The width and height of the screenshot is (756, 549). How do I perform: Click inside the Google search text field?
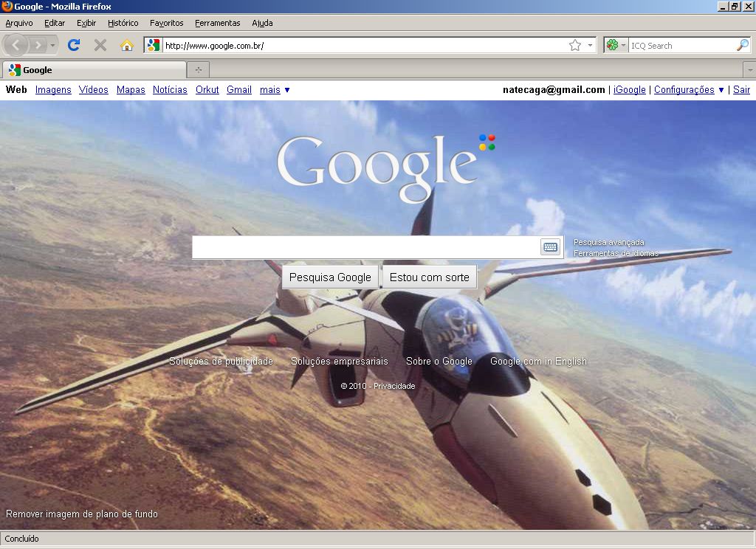point(365,247)
